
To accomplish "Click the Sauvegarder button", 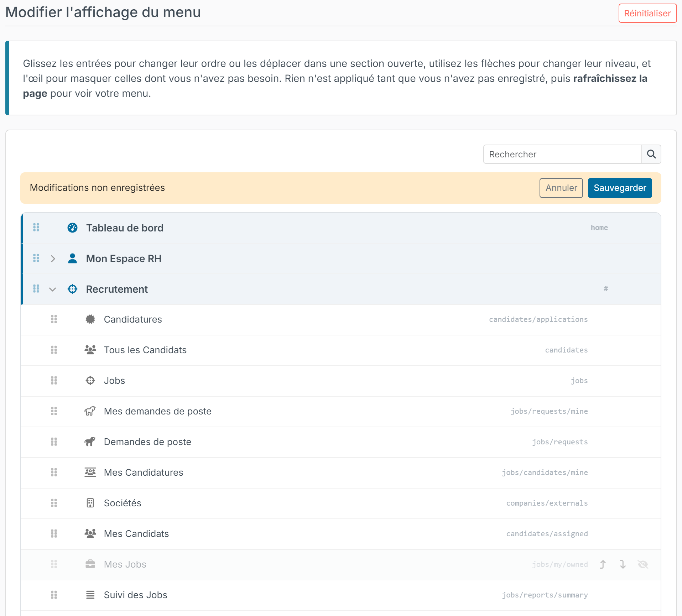I will [x=620, y=188].
